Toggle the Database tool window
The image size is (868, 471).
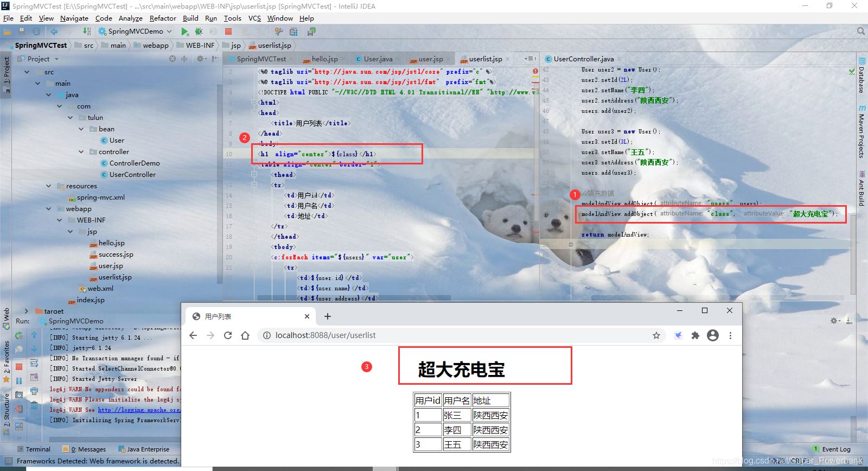[x=861, y=75]
